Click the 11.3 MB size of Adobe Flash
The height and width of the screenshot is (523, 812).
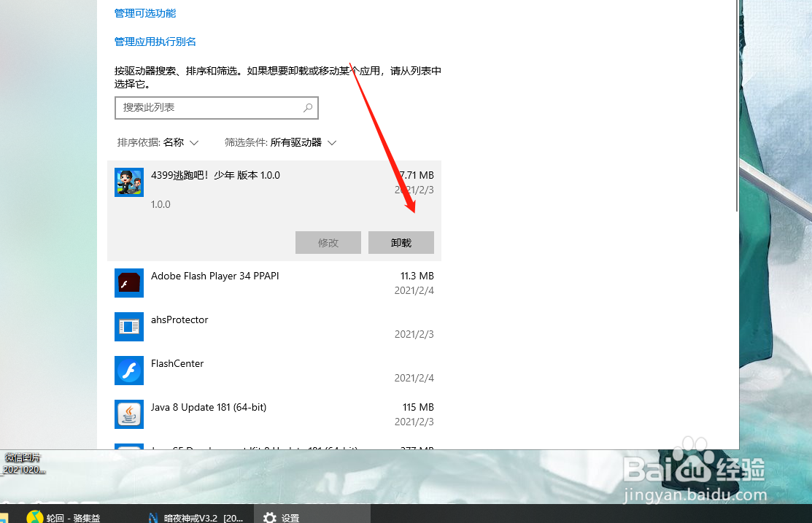[417, 276]
